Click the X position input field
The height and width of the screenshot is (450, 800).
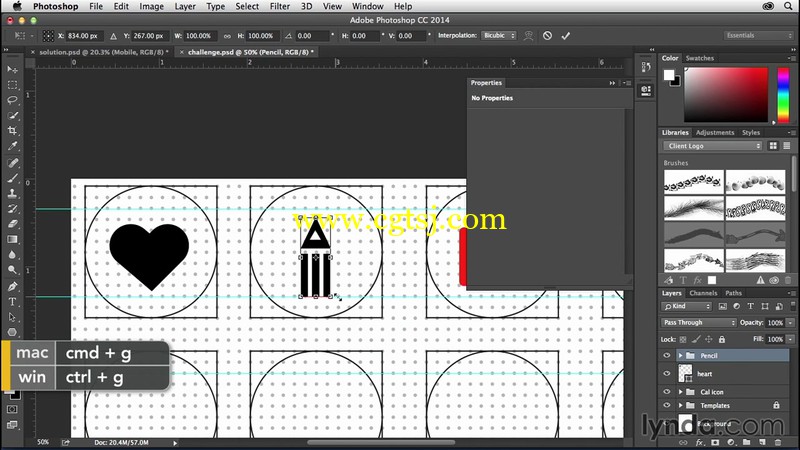click(x=84, y=36)
